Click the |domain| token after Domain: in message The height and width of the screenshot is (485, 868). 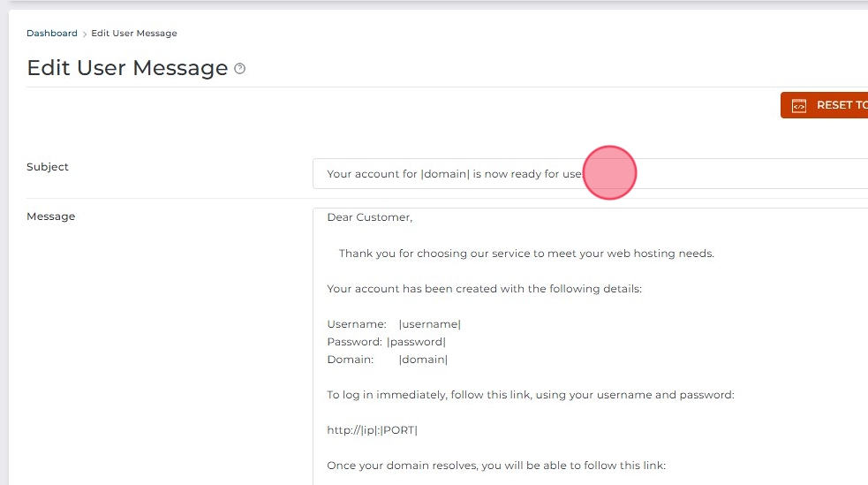pos(423,360)
